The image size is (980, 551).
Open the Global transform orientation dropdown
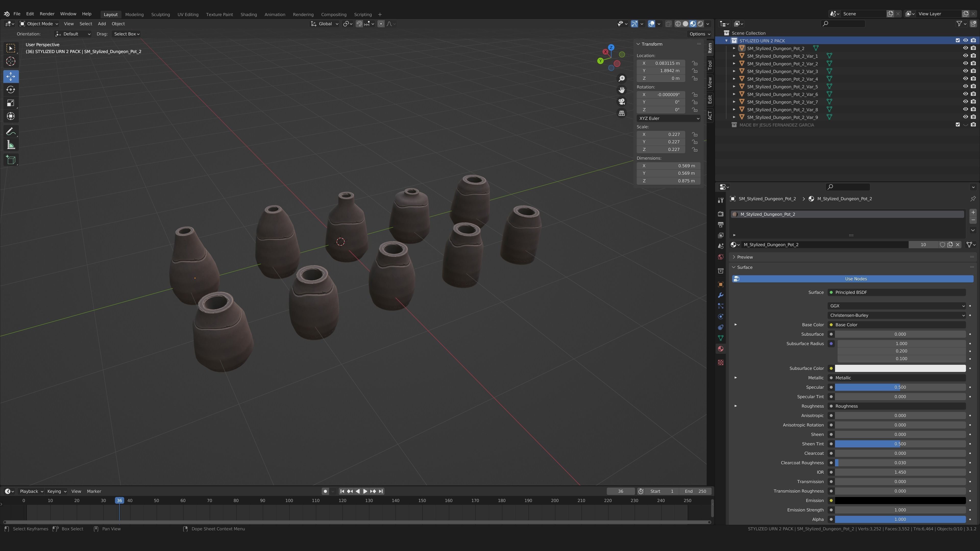325,23
